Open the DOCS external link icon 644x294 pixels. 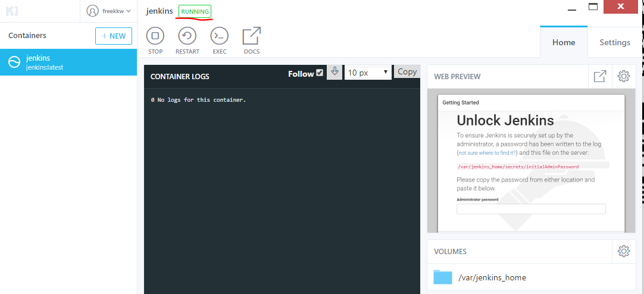tap(251, 36)
